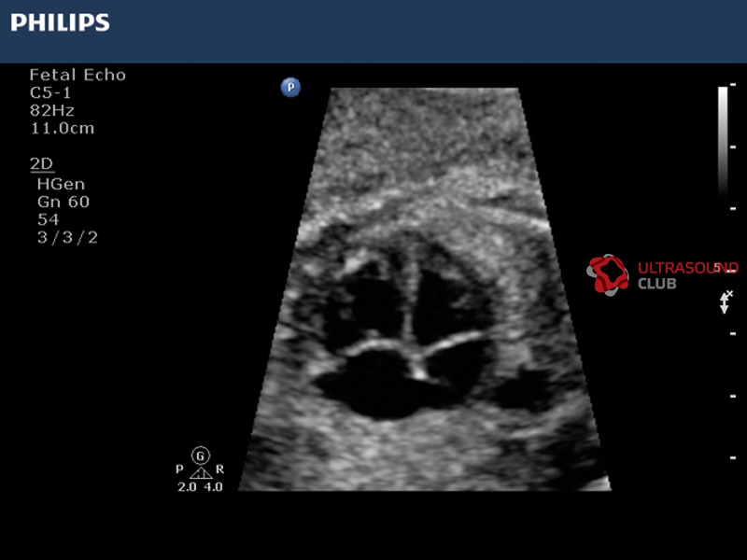
Task: Click the '4.0' frequency value
Action: (x=214, y=486)
